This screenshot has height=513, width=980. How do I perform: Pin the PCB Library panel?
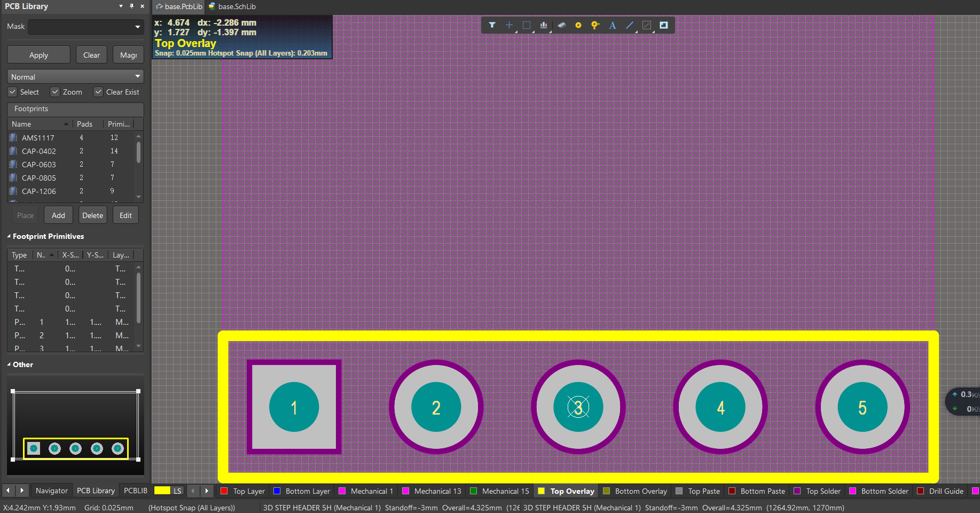click(x=131, y=6)
